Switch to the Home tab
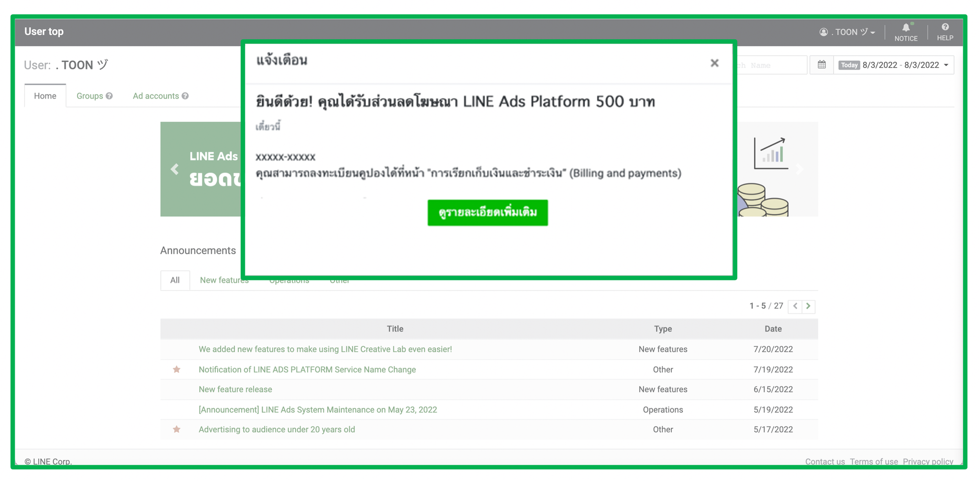980x481 pixels. [45, 96]
